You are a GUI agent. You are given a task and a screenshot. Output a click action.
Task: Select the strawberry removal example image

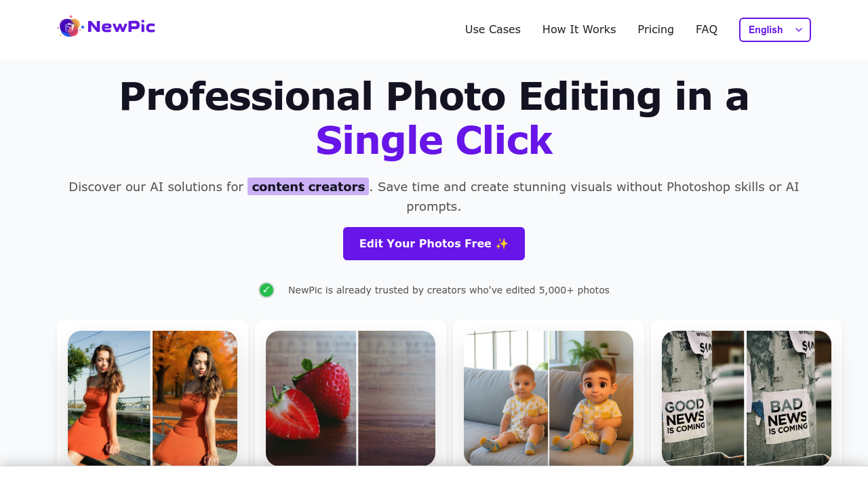tap(351, 399)
